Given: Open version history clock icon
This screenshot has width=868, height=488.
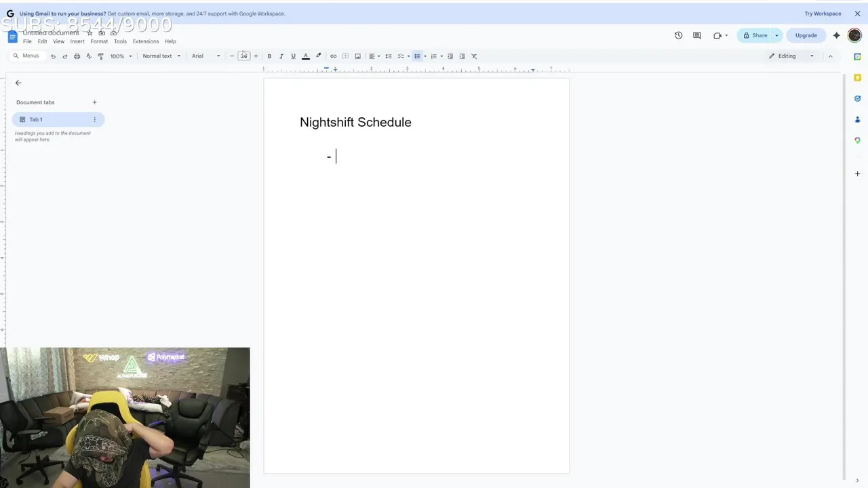Looking at the screenshot, I should coord(678,35).
